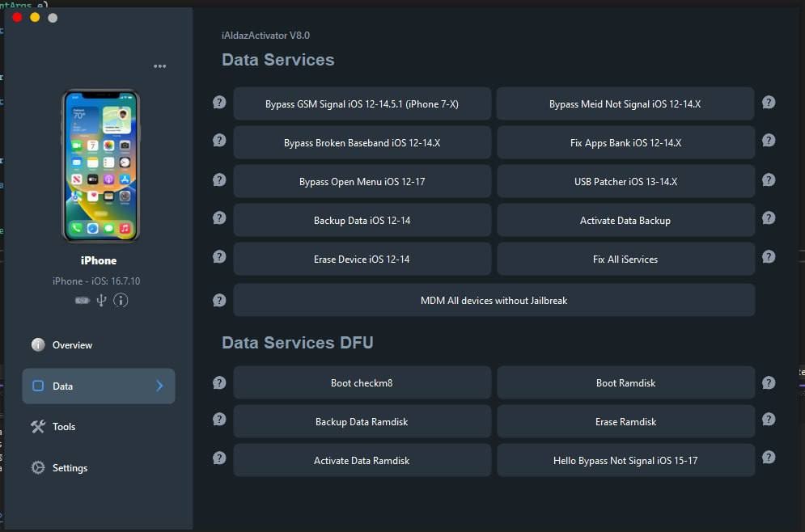The image size is (805, 532).
Task: Click Erase Ramdisk button
Action: pos(625,421)
